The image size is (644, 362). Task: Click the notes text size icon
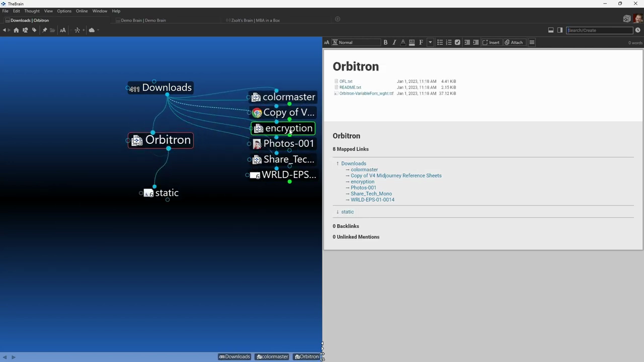point(327,43)
